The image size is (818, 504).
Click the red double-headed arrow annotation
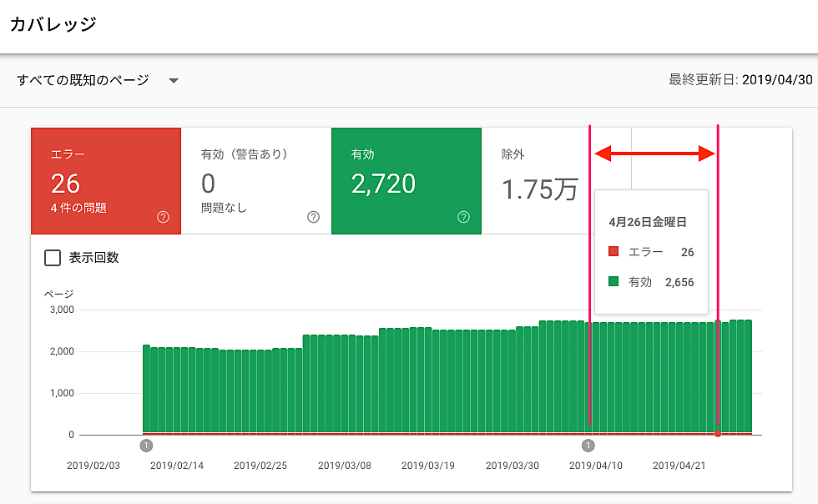[x=655, y=154]
